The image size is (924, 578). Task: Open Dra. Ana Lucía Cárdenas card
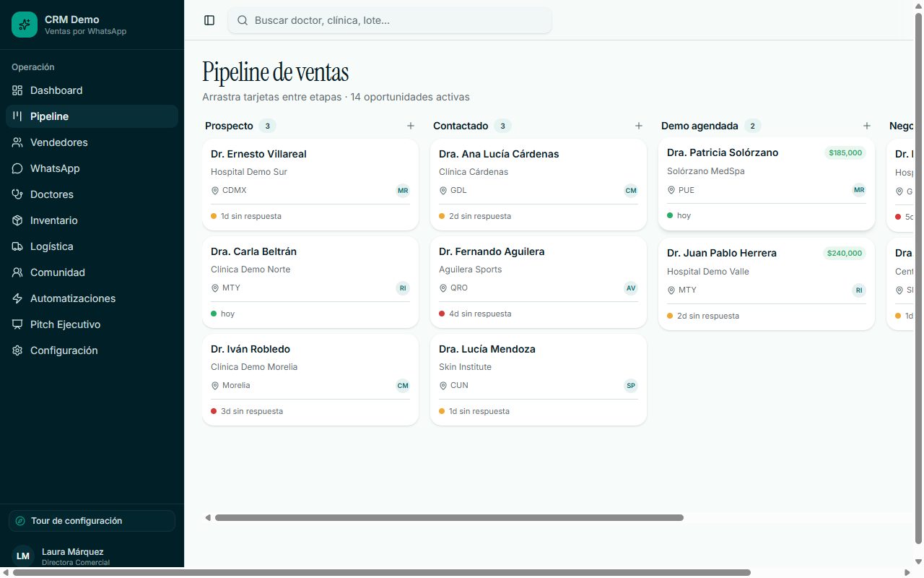coord(539,185)
